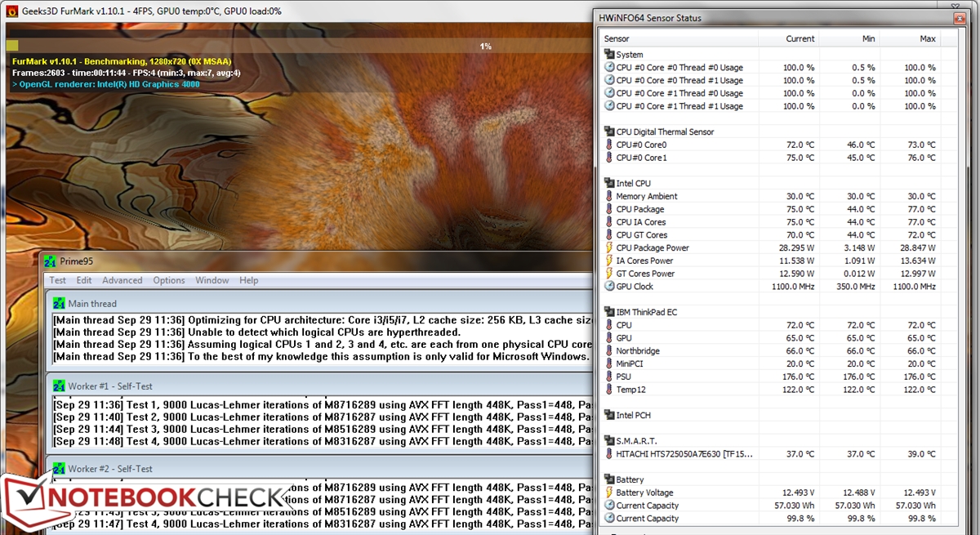
Task: Click the Worker #1 - Self-Test title
Action: coord(110,386)
